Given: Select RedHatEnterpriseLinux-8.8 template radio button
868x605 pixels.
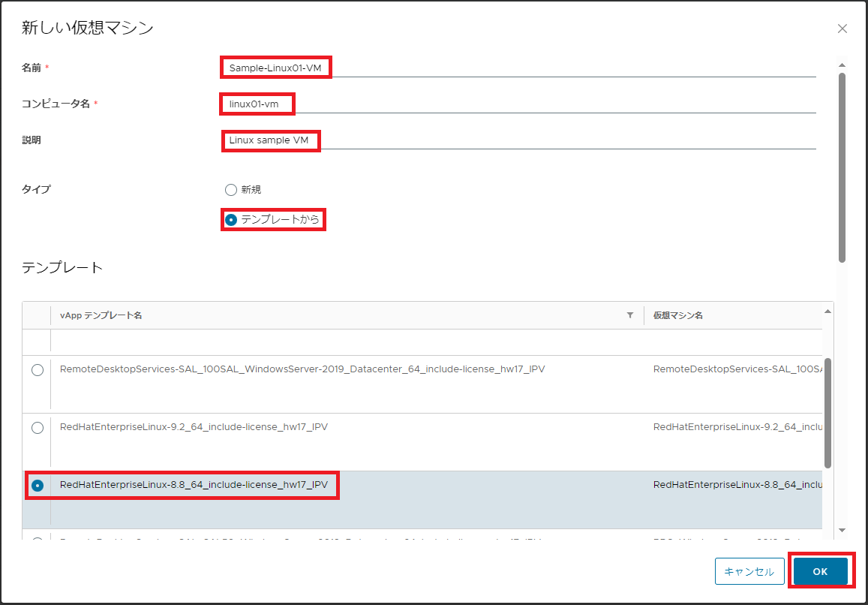Looking at the screenshot, I should coord(38,486).
